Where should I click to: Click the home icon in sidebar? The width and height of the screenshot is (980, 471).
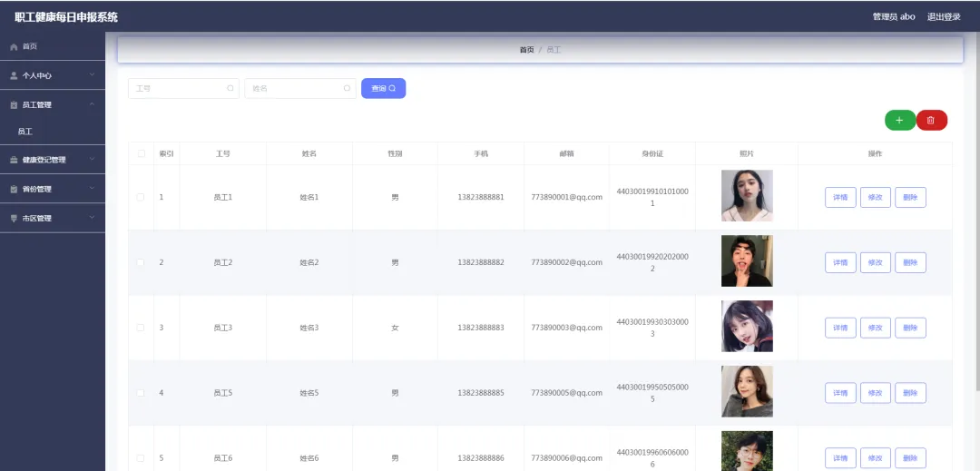[14, 47]
